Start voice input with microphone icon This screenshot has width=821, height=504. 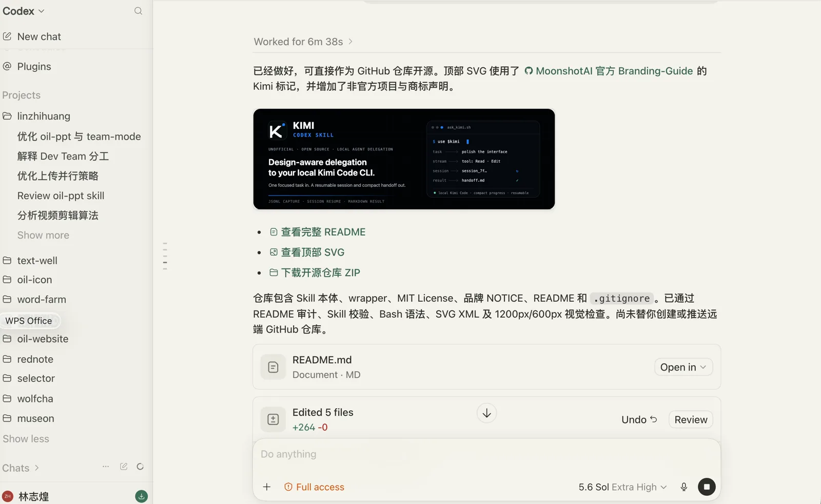point(684,487)
